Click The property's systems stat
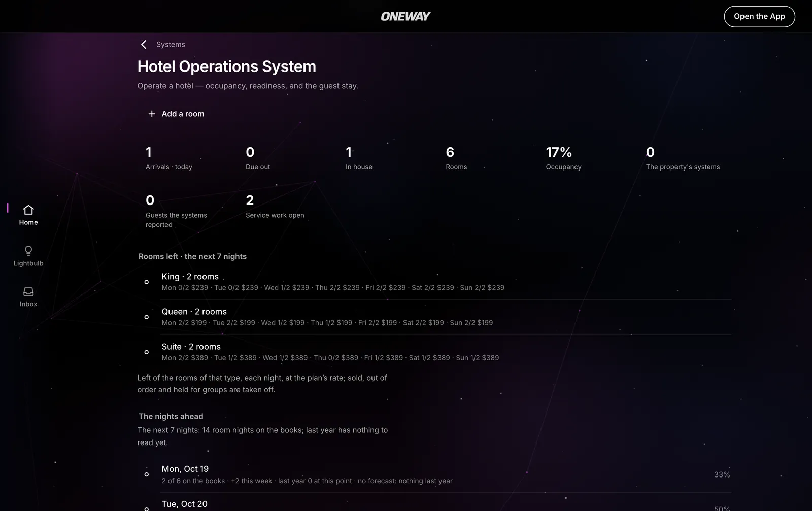This screenshot has width=812, height=511. tap(683, 158)
